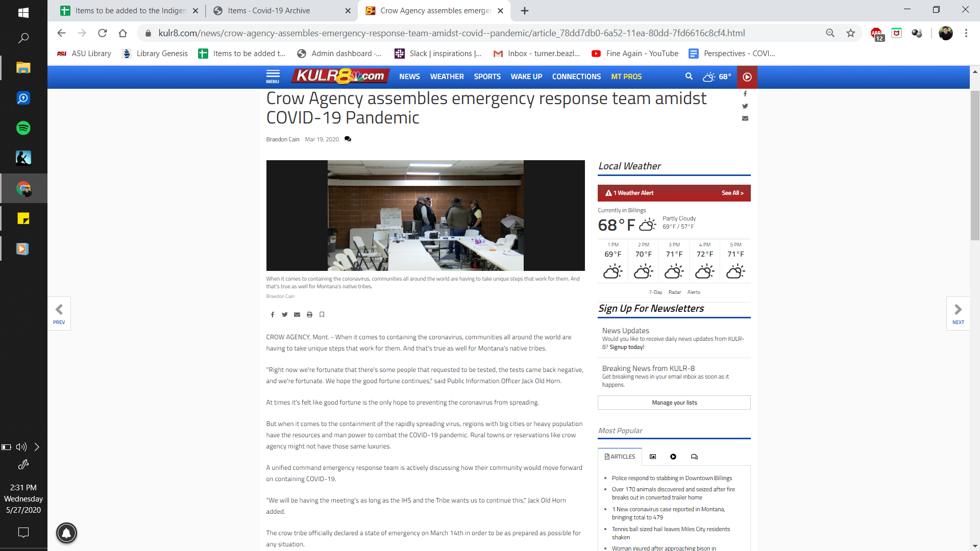Image resolution: width=980 pixels, height=551 pixels.
Task: Open the Police respond to stabbing article link
Action: 672,478
